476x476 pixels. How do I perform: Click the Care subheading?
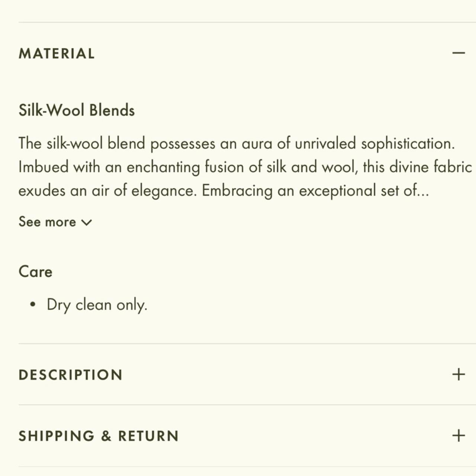pyautogui.click(x=35, y=271)
